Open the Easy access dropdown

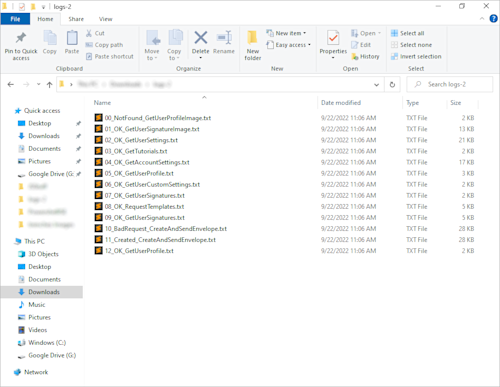coord(289,45)
